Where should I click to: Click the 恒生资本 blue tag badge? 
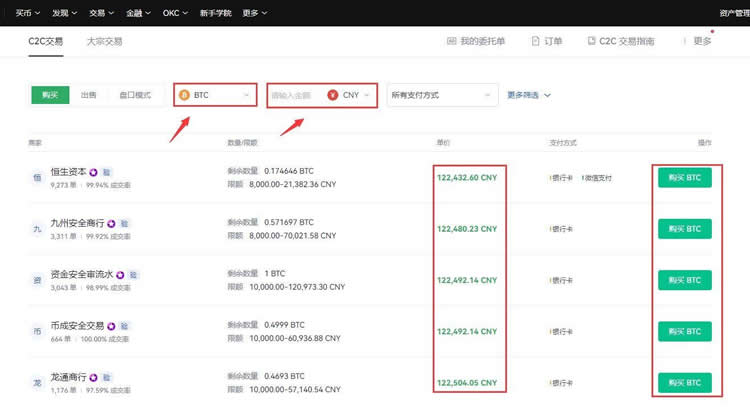(107, 172)
